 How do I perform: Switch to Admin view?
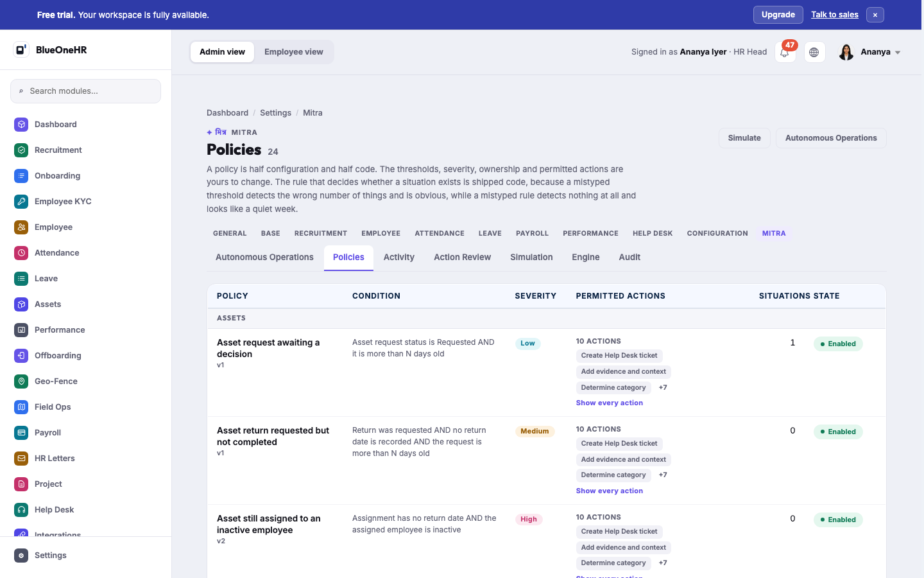tap(222, 52)
